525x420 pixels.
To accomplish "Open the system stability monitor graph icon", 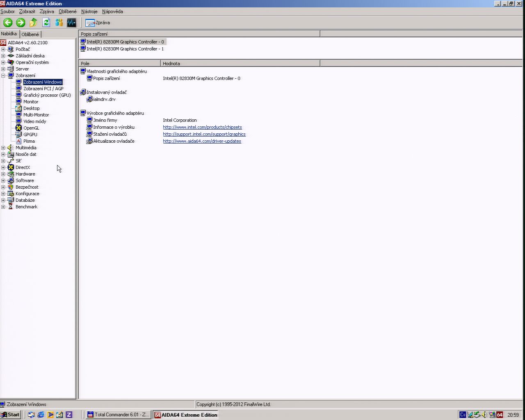I will point(71,23).
